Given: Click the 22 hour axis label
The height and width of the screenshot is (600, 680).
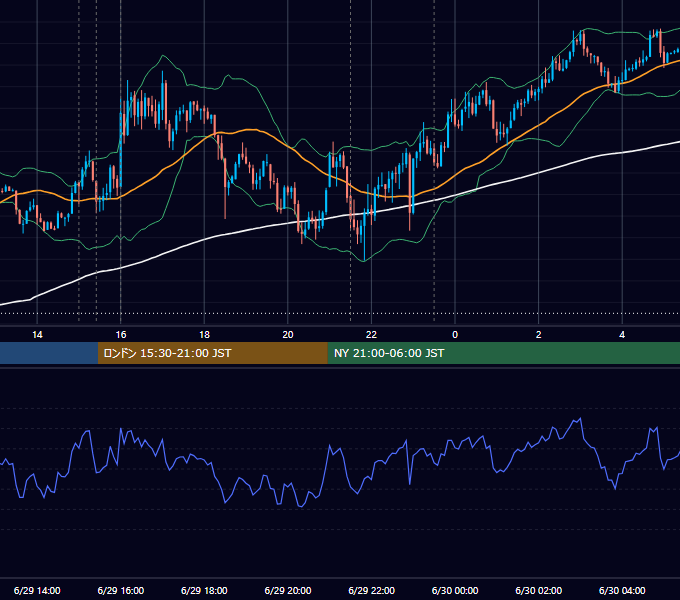Looking at the screenshot, I should (x=371, y=335).
